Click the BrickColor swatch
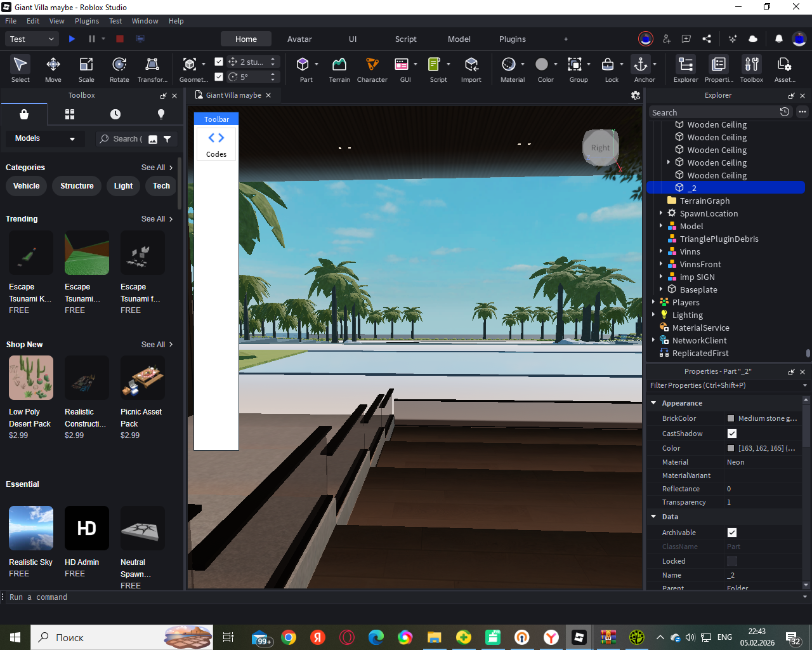Viewport: 812px width, 650px height. pos(731,418)
